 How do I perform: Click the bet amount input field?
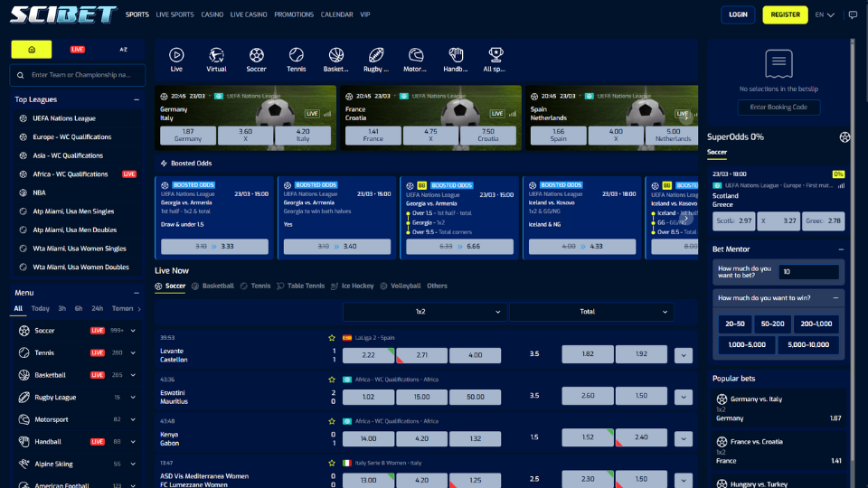pyautogui.click(x=808, y=272)
